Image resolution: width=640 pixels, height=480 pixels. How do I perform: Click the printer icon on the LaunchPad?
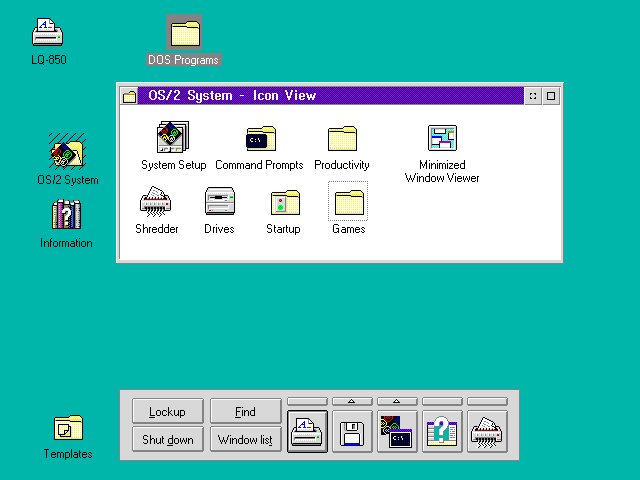tap(307, 432)
